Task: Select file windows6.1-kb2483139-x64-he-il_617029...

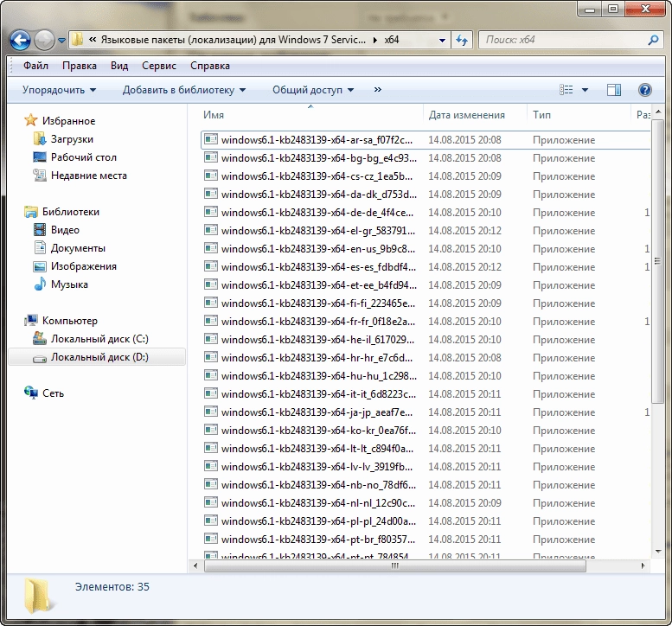Action: 317,339
